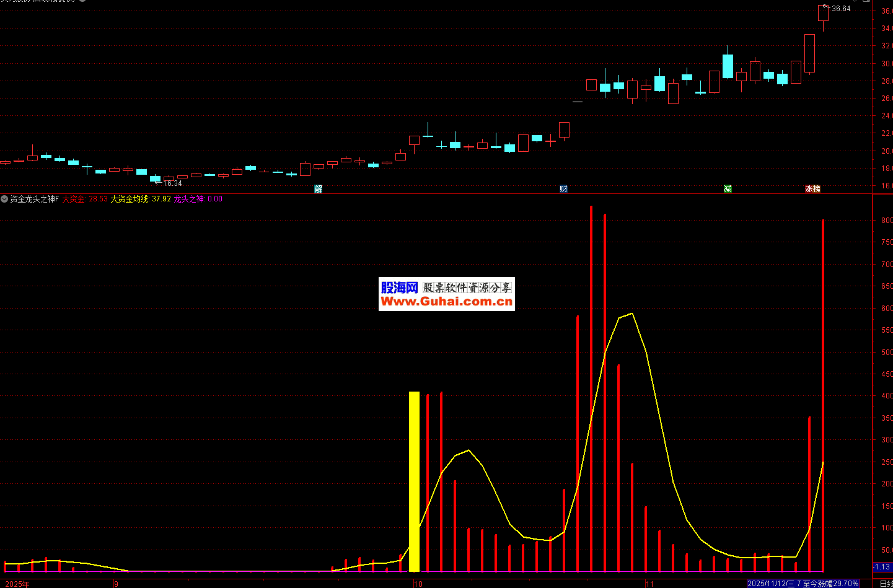Click the 2025年 label on time axis
Screen dimensions: 893x588
pyautogui.click(x=17, y=584)
